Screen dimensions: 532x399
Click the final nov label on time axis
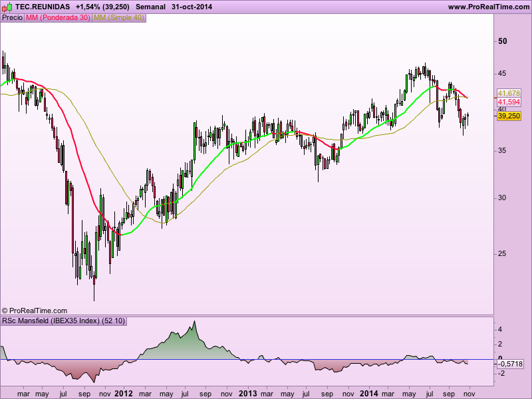[x=469, y=394]
